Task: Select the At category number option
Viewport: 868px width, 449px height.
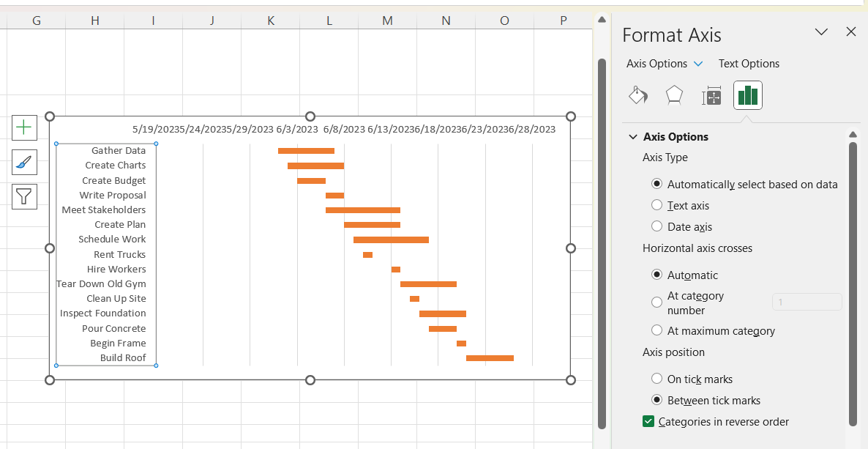Action: (656, 302)
